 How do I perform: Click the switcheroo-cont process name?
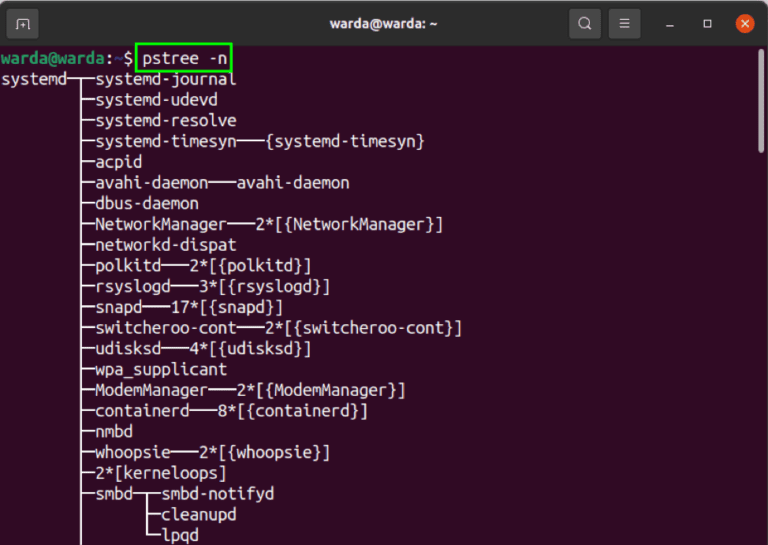pos(166,328)
